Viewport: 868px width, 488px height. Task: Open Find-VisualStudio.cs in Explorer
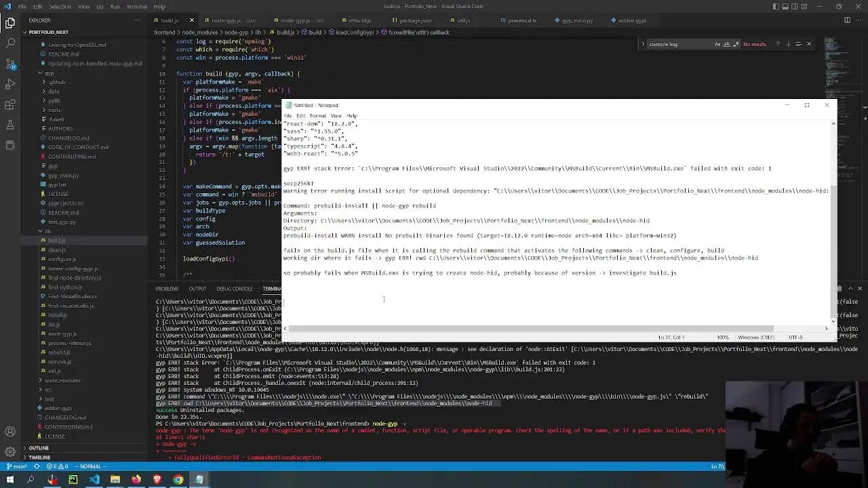pyautogui.click(x=72, y=296)
